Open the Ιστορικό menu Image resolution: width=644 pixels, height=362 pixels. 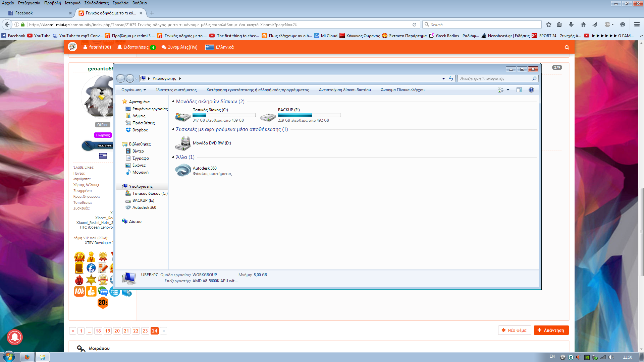(72, 3)
